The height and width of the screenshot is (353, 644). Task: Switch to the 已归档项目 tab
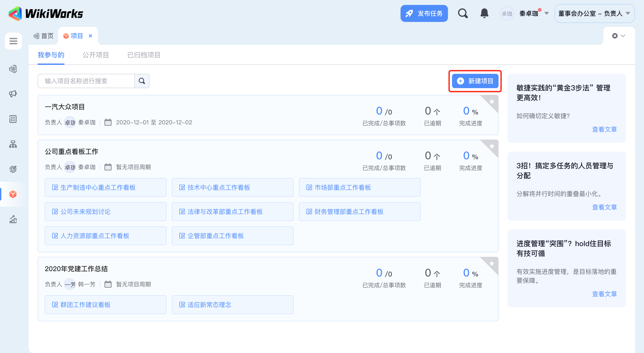click(144, 55)
